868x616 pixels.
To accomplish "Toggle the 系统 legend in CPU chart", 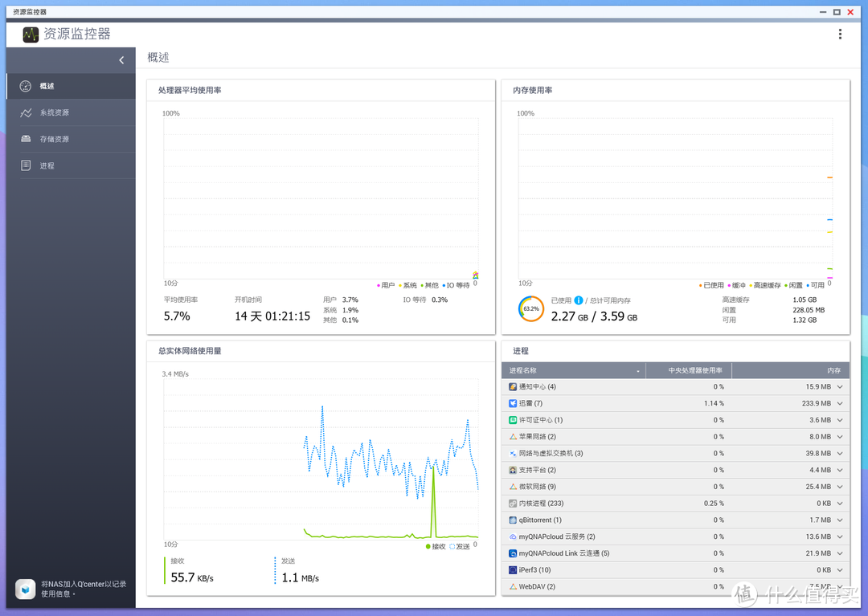I will point(407,285).
